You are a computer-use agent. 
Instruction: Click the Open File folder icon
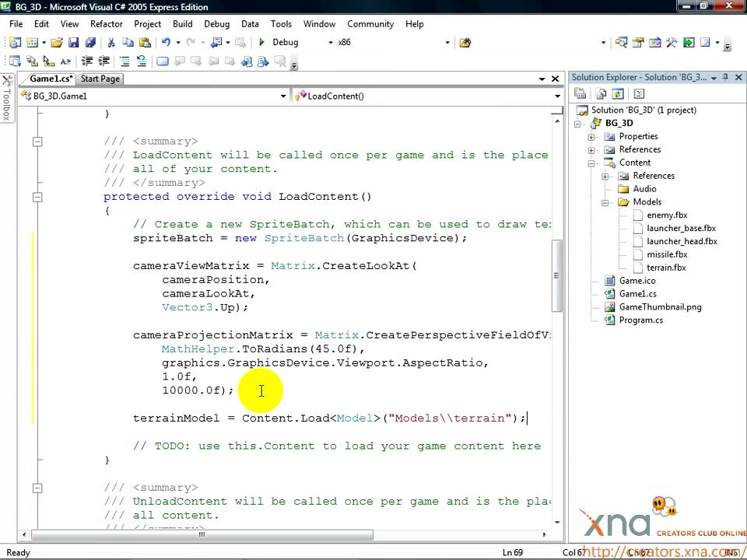click(57, 42)
